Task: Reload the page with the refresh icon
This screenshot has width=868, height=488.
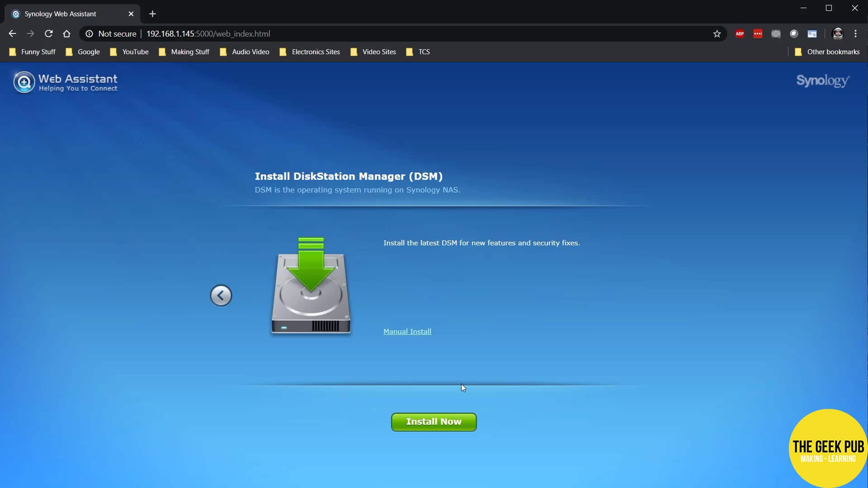Action: click(48, 33)
